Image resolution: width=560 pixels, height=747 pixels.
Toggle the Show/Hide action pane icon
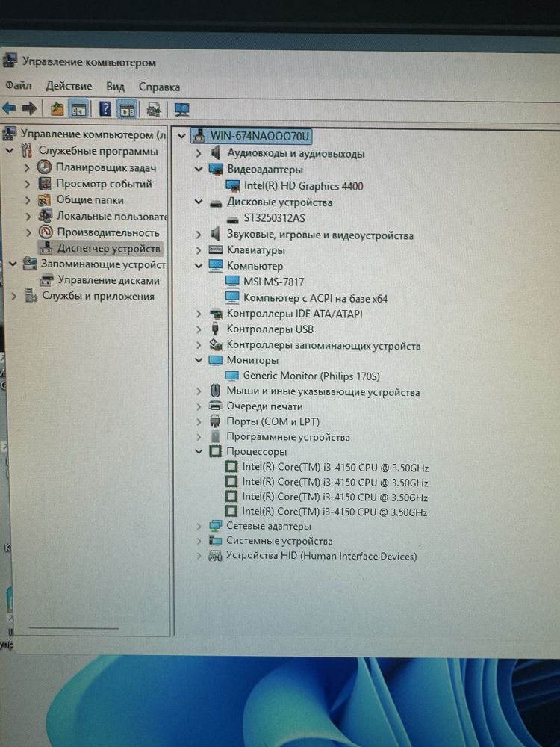[x=127, y=109]
